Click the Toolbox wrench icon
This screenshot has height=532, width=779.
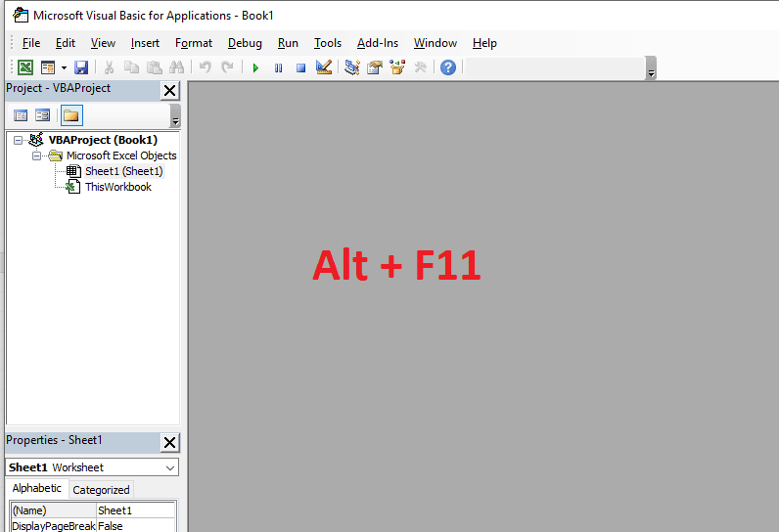[x=420, y=67]
